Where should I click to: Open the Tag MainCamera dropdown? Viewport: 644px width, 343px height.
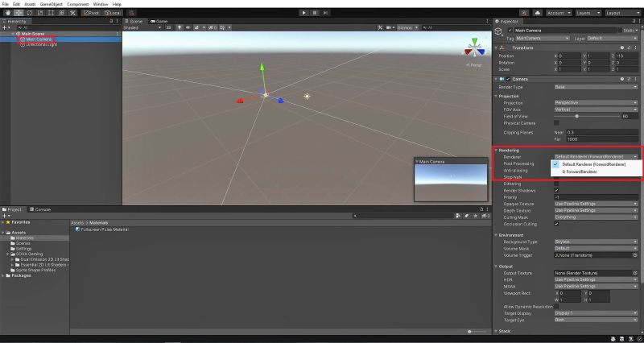(x=542, y=38)
